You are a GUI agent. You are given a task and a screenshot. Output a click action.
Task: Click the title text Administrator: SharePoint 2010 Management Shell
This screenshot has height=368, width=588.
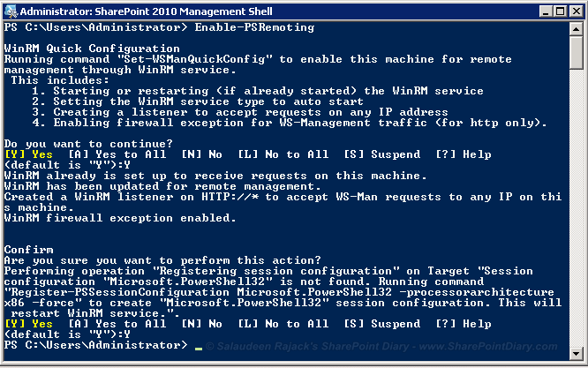tap(147, 11)
